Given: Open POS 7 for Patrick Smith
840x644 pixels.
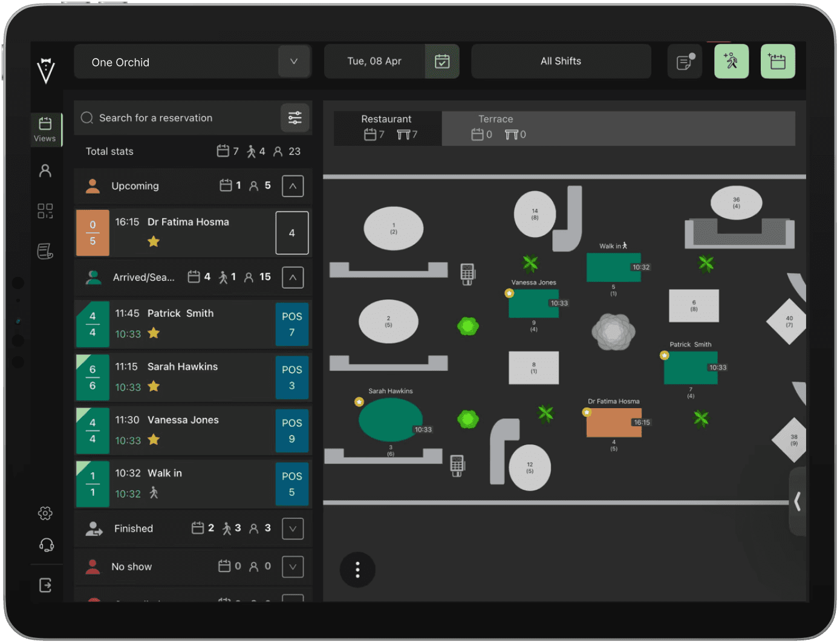Looking at the screenshot, I should point(292,325).
